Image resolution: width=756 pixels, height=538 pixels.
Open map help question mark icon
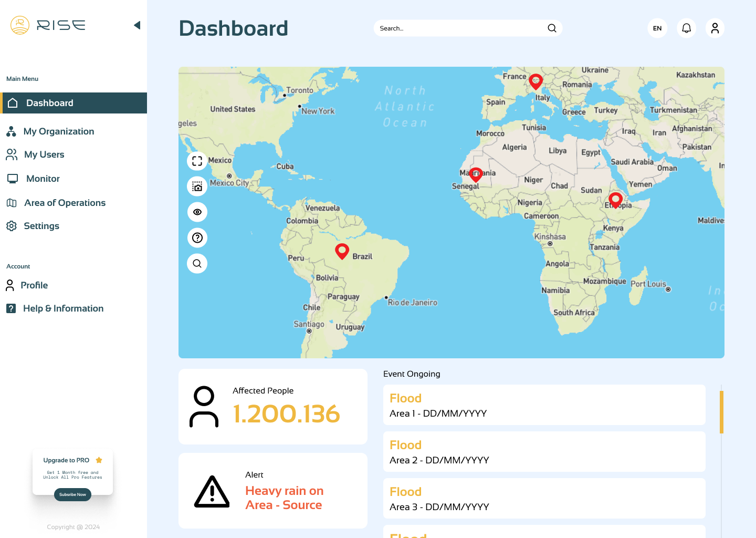[x=197, y=238]
